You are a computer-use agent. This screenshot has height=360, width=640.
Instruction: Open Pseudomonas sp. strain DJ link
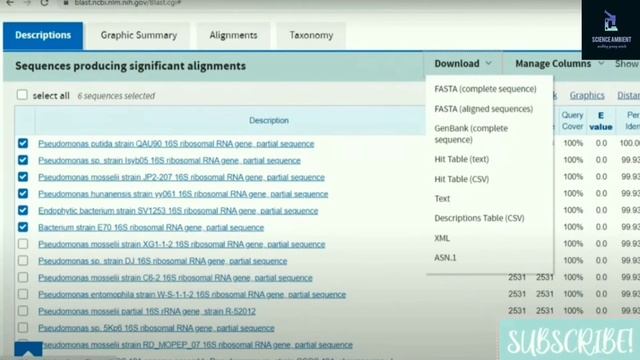pyautogui.click(x=162, y=261)
